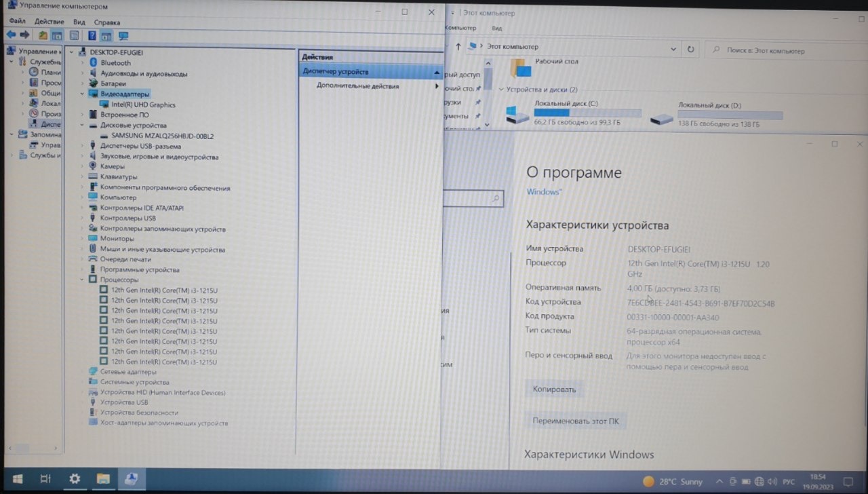This screenshot has width=868, height=494.
Task: Open the Компьютер tab in Explorer
Action: pyautogui.click(x=460, y=28)
